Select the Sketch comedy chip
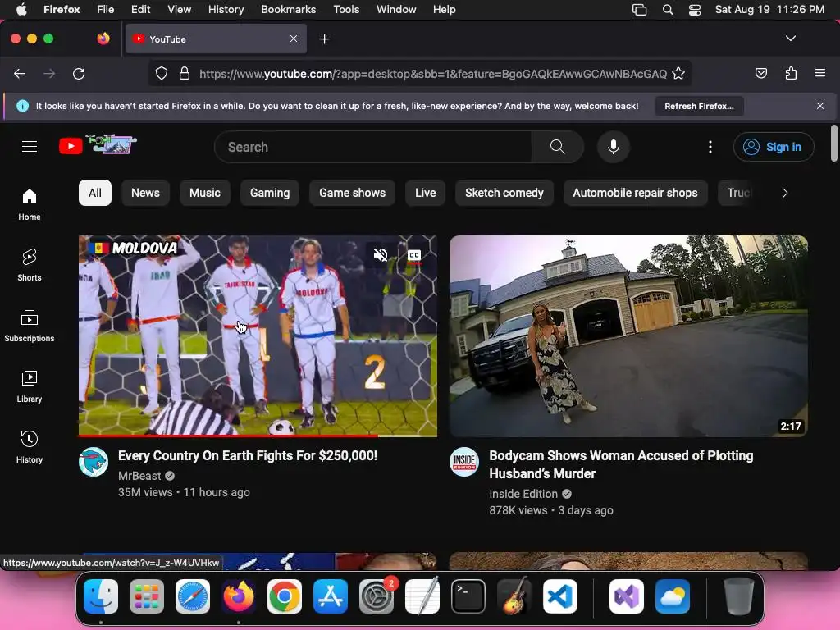This screenshot has height=630, width=840. click(504, 193)
